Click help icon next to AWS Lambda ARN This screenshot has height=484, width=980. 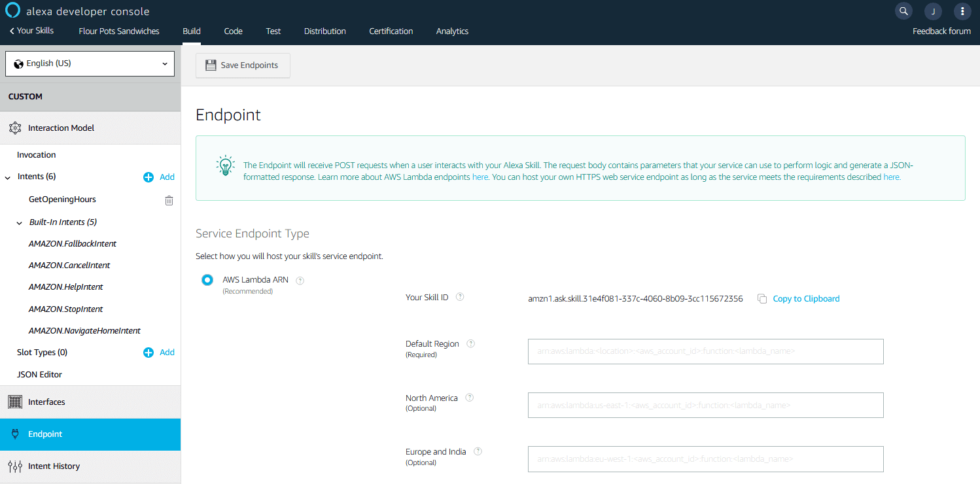(300, 281)
